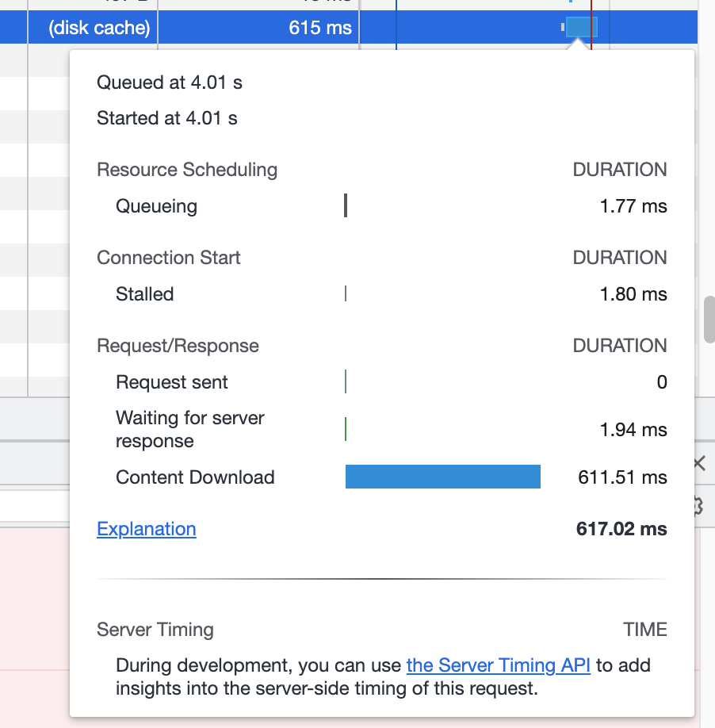Click the total 617.02 ms value
Viewport: 715px width, 728px height.
[621, 529]
